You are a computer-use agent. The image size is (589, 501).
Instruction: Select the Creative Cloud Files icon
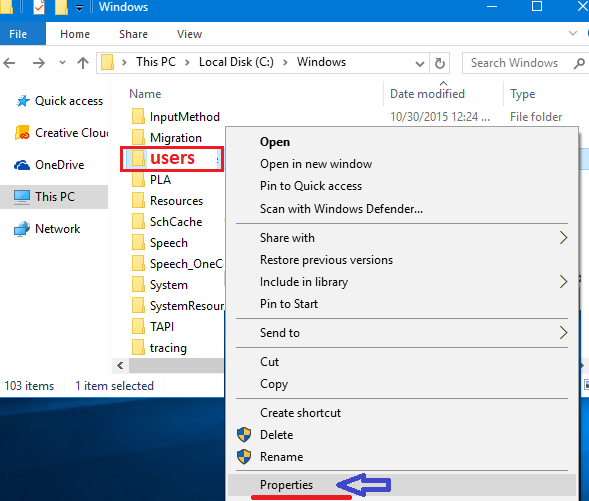[22, 133]
